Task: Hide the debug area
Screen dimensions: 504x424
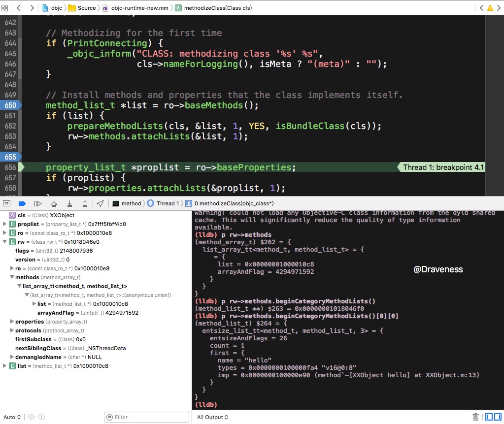Action: pyautogui.click(x=7, y=203)
